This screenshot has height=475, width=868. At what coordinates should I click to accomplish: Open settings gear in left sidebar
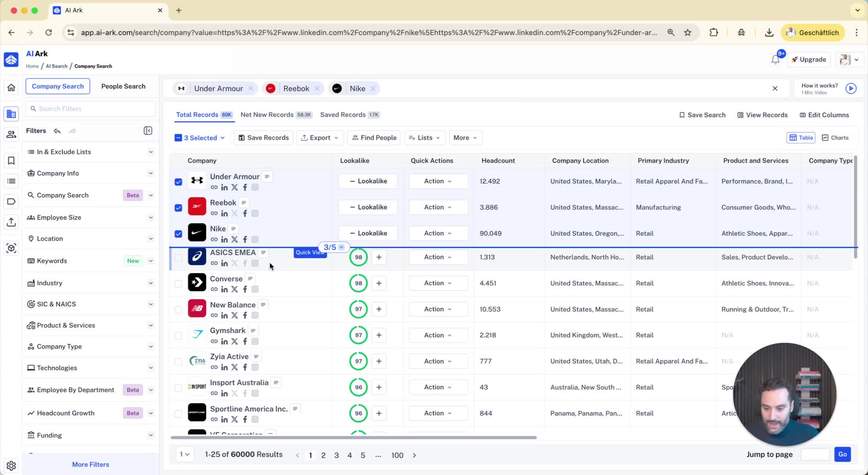(11, 465)
